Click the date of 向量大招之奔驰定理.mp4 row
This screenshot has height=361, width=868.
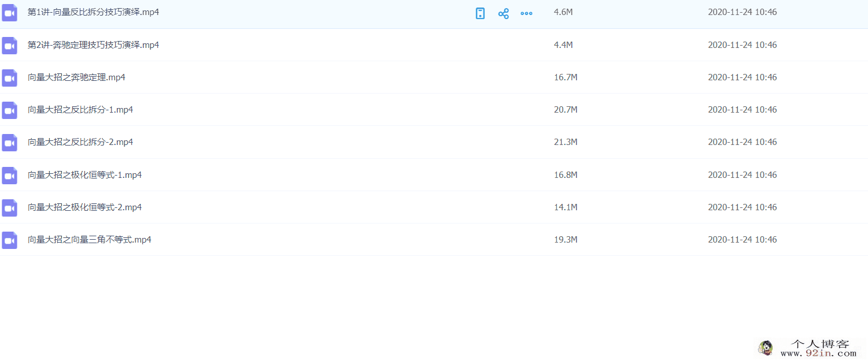pos(743,77)
